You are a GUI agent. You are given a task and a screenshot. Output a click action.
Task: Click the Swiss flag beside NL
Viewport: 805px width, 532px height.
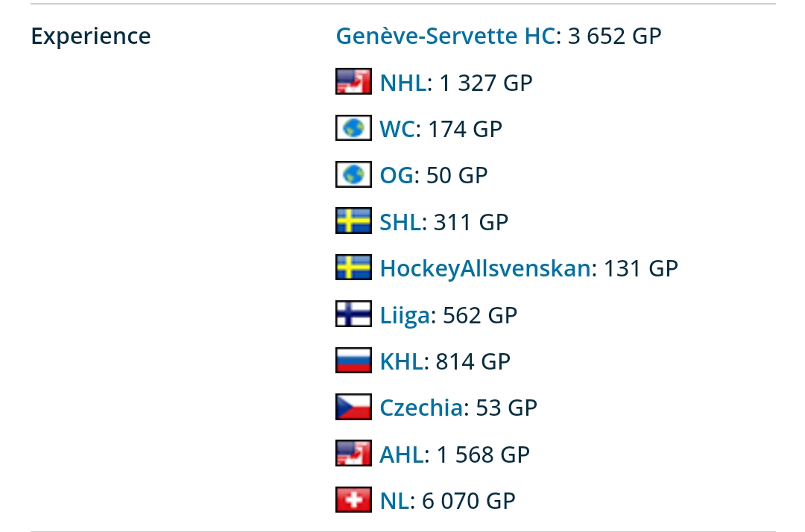pyautogui.click(x=353, y=500)
